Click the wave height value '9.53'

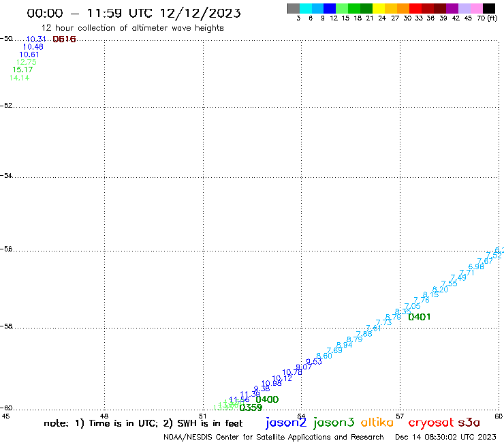click(314, 362)
